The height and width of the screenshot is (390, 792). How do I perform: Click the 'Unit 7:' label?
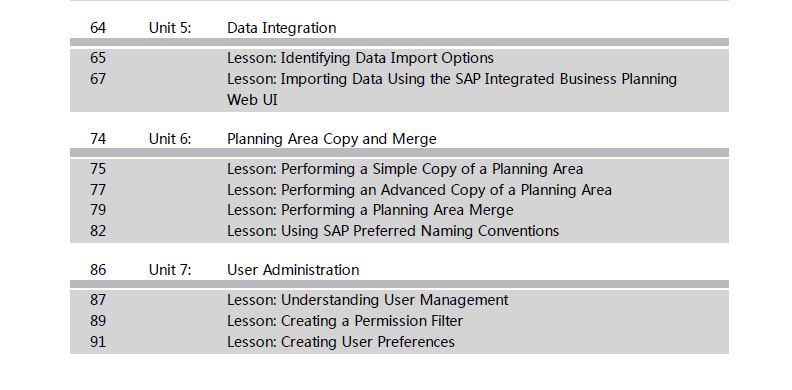point(170,270)
